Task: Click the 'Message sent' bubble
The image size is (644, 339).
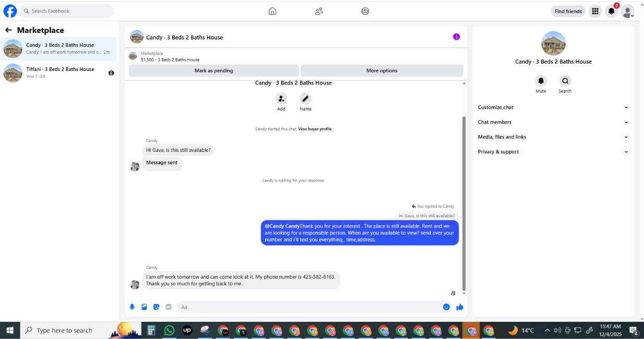Action: 162,163
